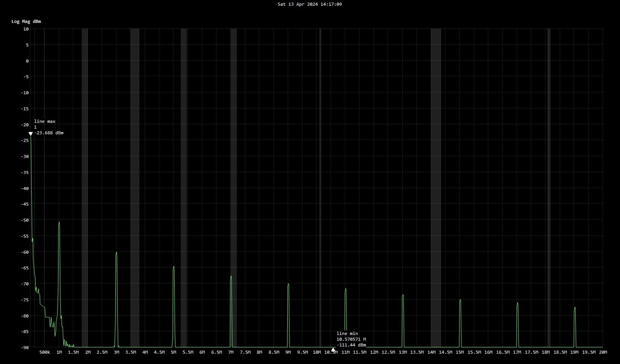Screen dimensions: 620x364
Task: Click the tip of the 1M peak
Action: [x=59, y=222]
